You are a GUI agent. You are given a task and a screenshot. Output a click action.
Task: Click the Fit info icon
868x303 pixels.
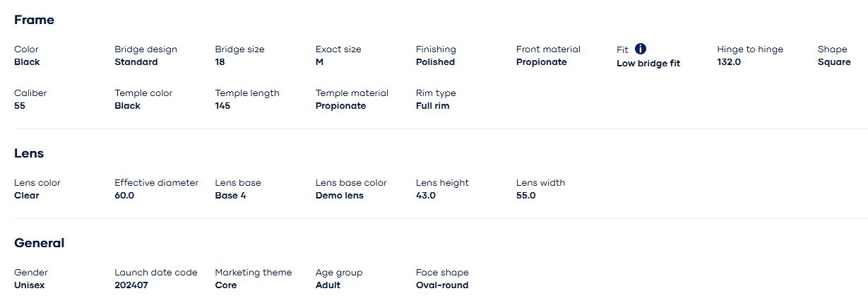coord(641,49)
